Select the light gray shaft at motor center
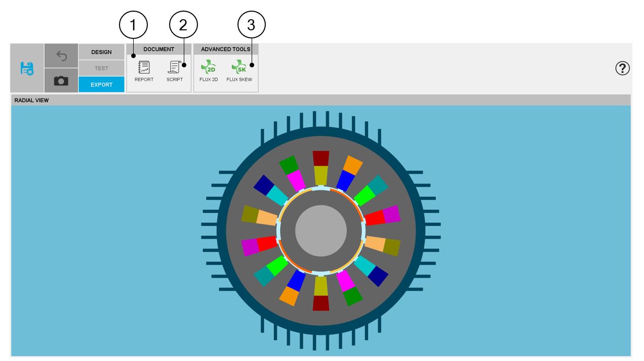644x361 pixels. (x=320, y=231)
